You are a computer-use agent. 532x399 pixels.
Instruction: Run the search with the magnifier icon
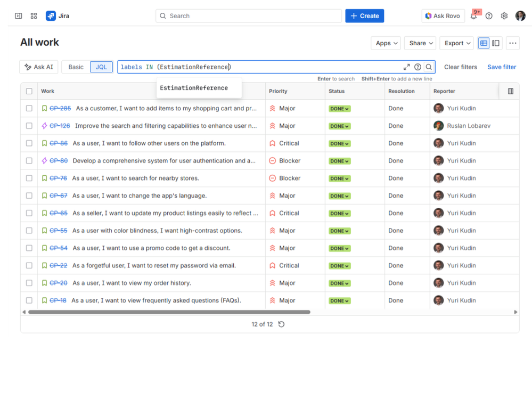(429, 67)
